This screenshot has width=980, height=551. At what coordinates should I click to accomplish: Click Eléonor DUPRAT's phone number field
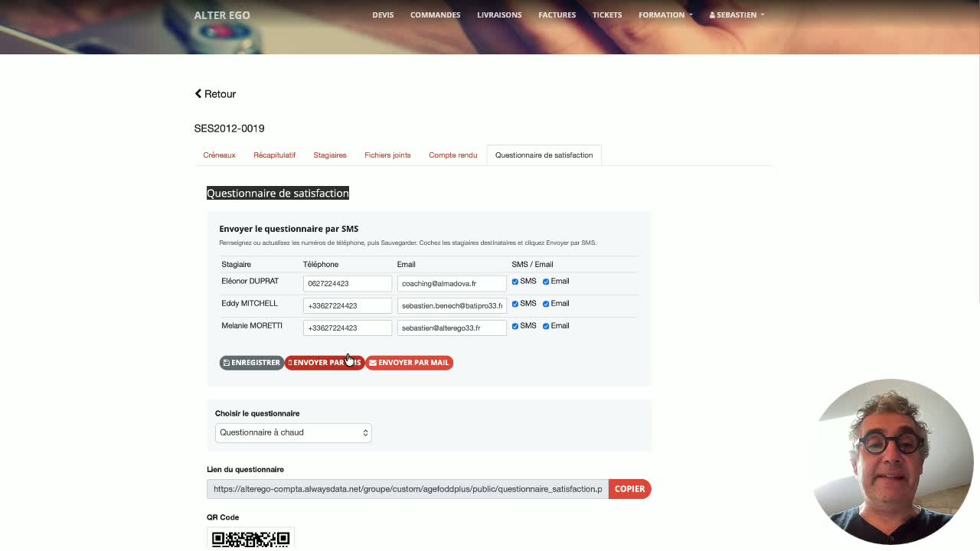(x=348, y=283)
